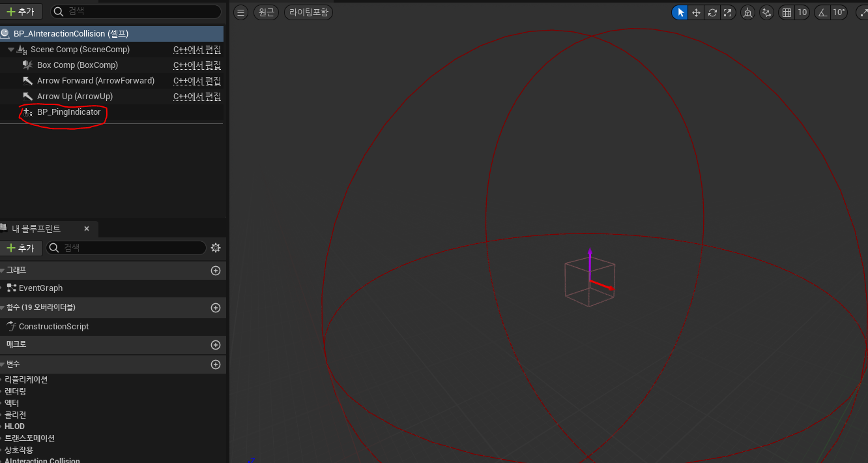Toggle rotation angle snapping icon

tap(822, 12)
